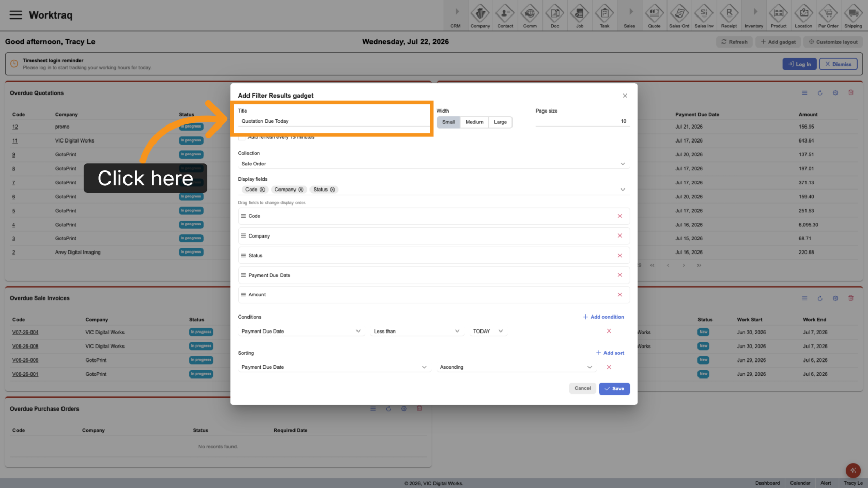Open the Contact module icon
The width and height of the screenshot is (868, 488).
click(x=505, y=15)
